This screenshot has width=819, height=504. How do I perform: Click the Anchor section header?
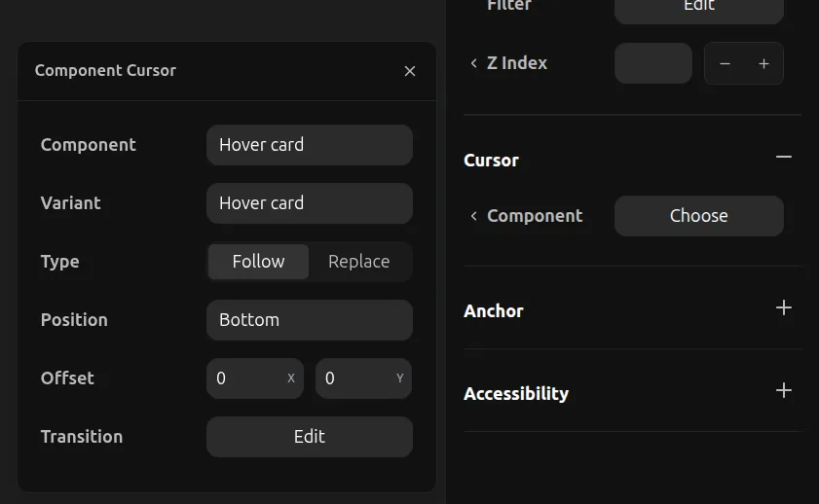pos(494,311)
